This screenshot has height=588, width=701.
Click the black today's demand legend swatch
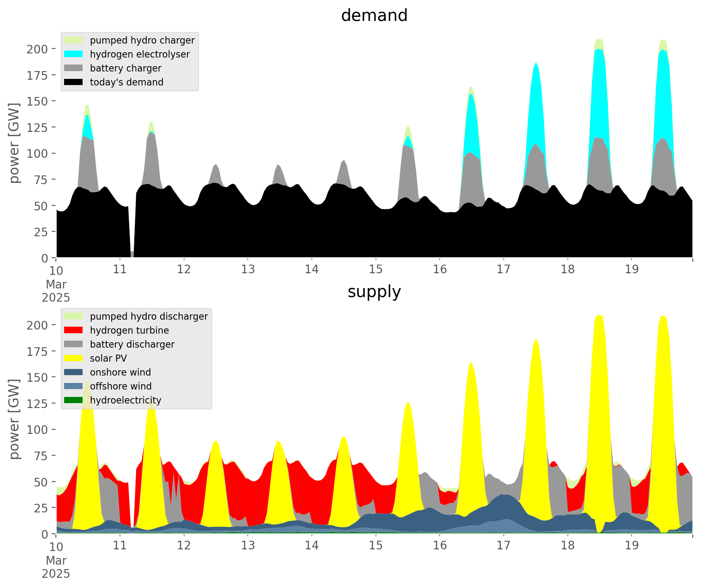(74, 82)
